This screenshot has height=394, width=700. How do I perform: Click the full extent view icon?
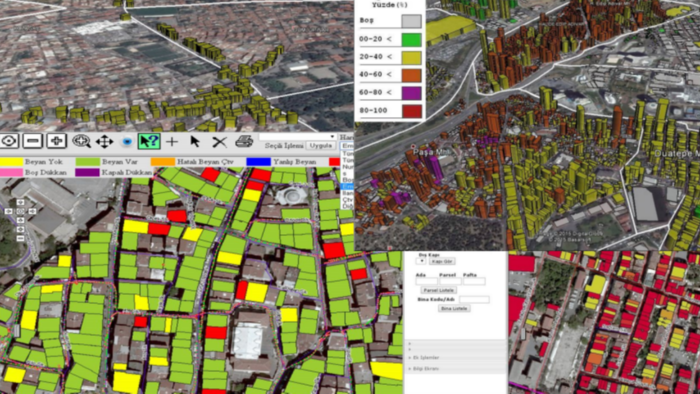pos(9,141)
